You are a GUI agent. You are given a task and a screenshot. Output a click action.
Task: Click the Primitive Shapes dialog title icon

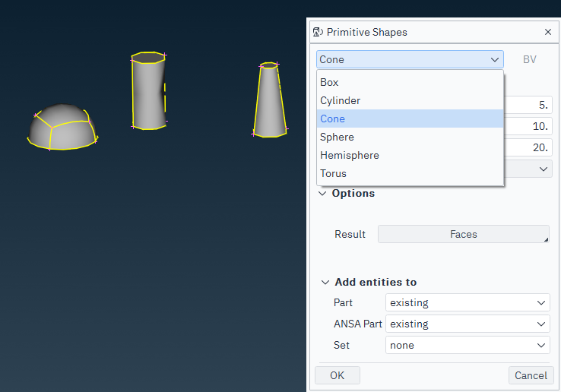pyautogui.click(x=317, y=32)
